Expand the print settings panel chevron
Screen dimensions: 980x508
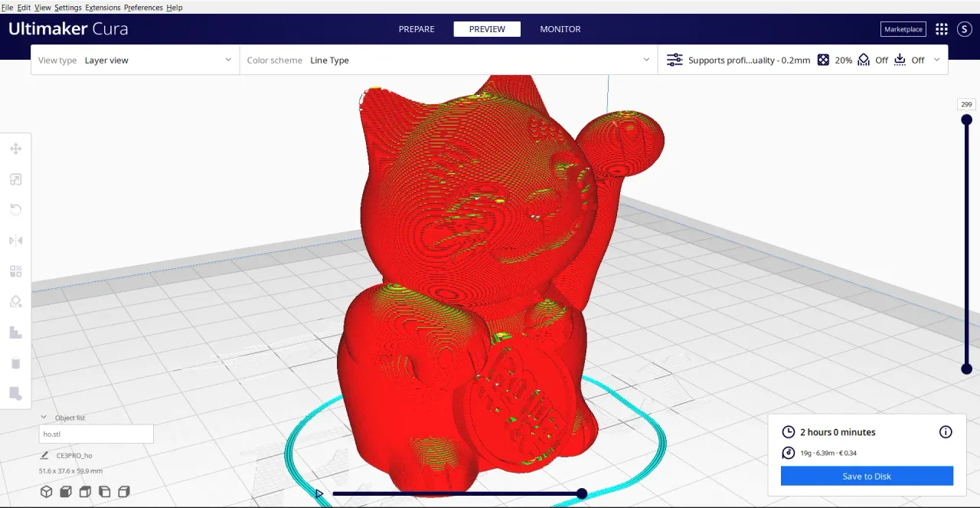[x=936, y=59]
